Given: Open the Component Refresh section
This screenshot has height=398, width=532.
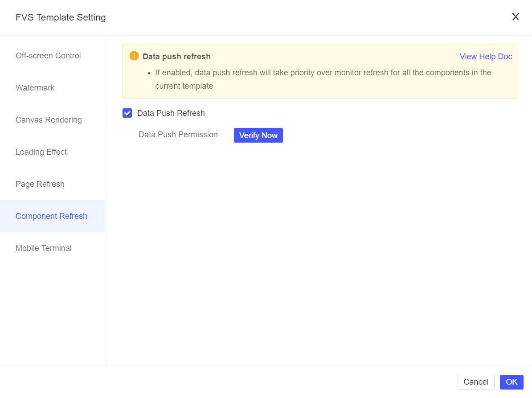Looking at the screenshot, I should point(51,216).
